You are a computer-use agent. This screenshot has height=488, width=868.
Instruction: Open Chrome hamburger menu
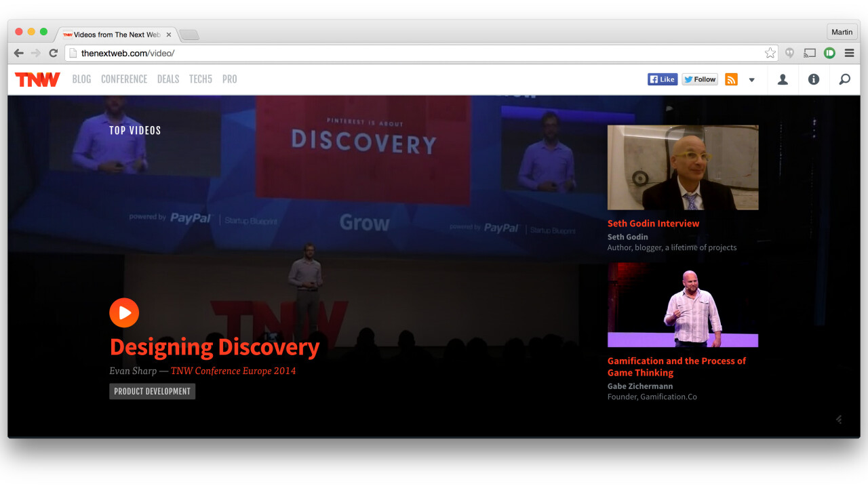click(849, 53)
